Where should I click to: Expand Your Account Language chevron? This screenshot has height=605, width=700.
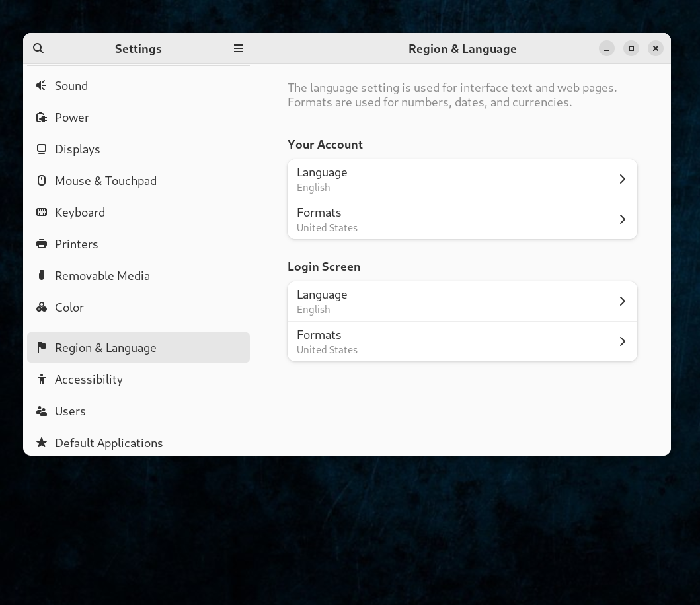[622, 179]
